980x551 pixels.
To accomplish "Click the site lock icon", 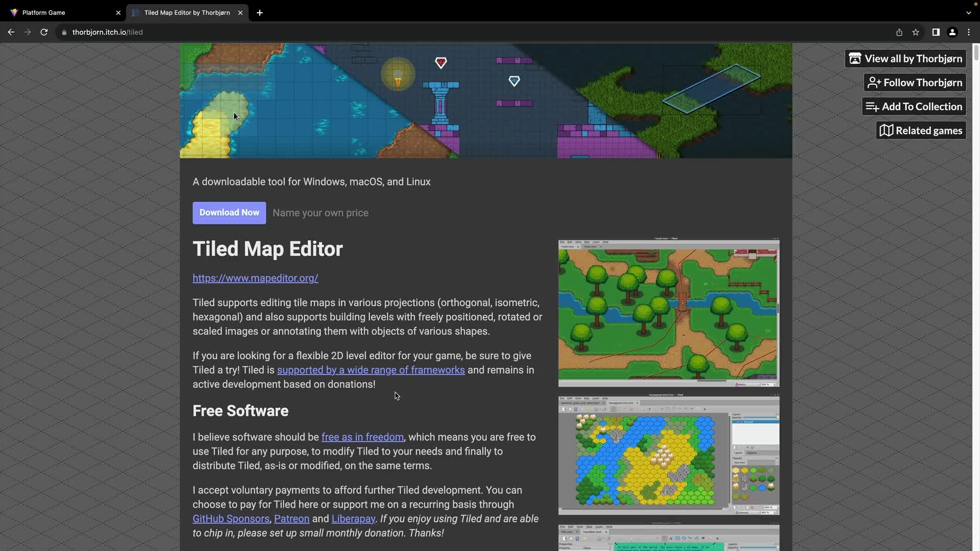I will coord(64,32).
